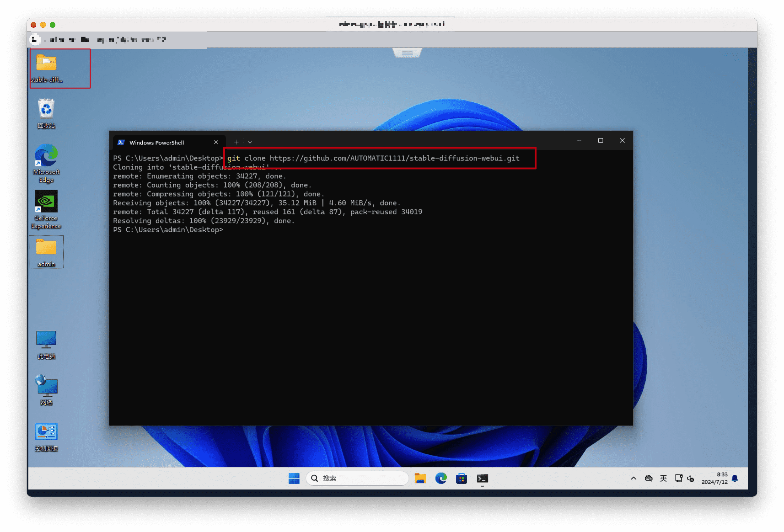Show hidden system tray icons chevron

pyautogui.click(x=633, y=478)
